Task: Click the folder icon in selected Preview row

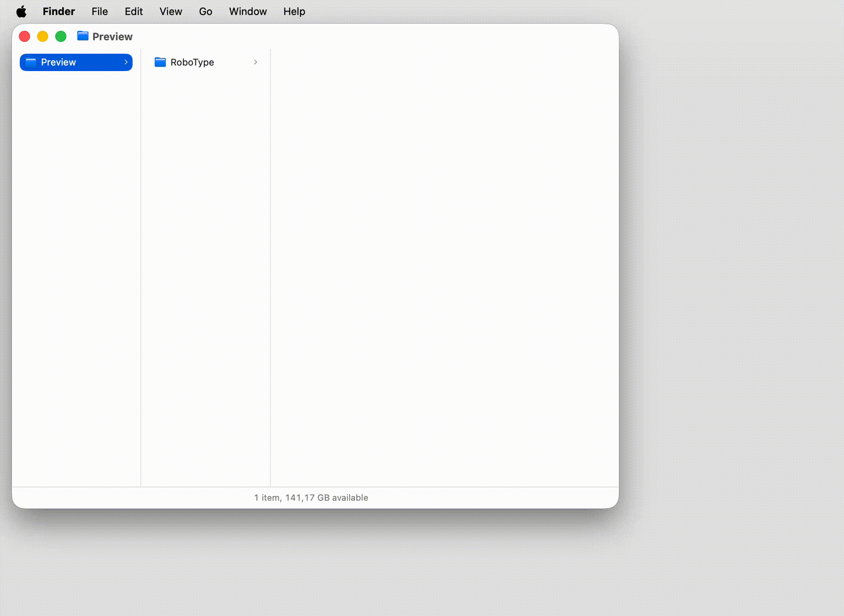Action: (31, 62)
